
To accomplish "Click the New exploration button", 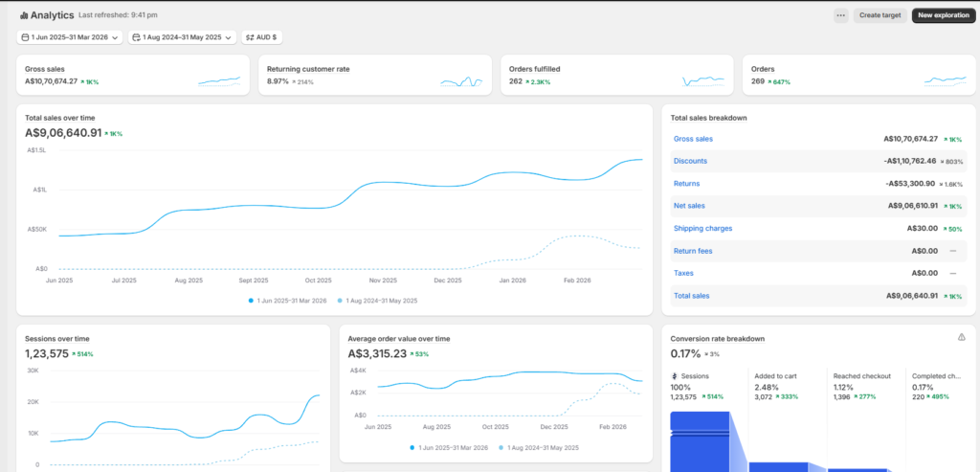I will 943,15.
